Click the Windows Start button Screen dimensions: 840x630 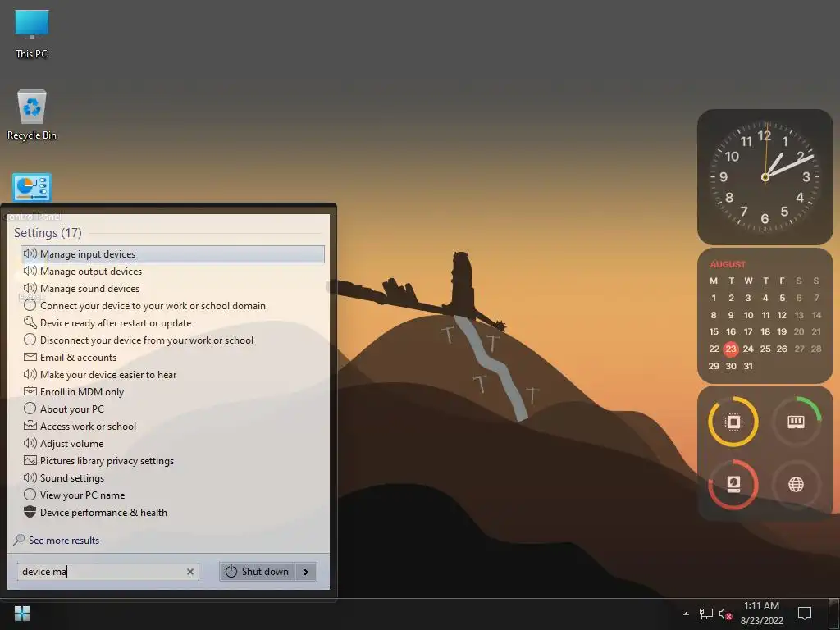pyautogui.click(x=22, y=614)
